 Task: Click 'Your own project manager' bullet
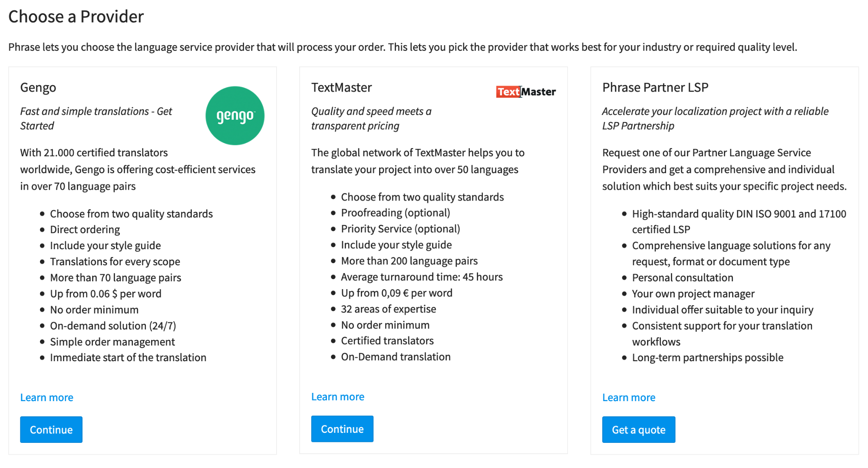(x=693, y=293)
